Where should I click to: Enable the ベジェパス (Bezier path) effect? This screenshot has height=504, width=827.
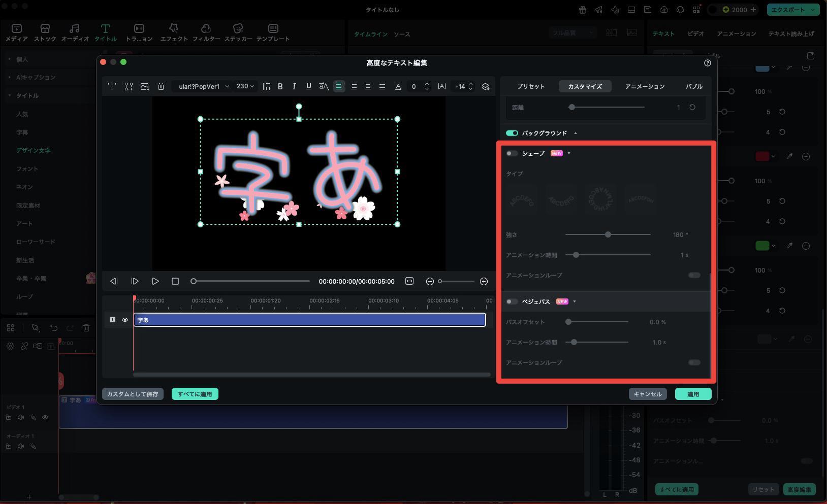click(512, 301)
